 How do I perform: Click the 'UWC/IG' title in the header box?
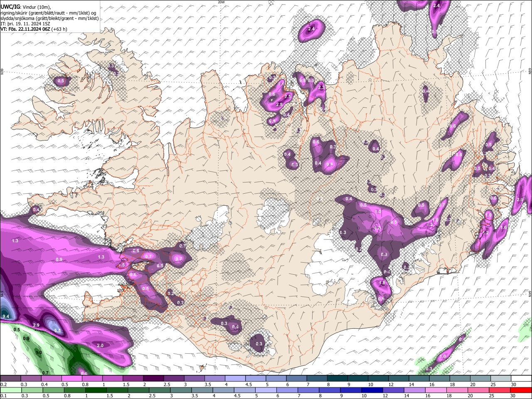[x=10, y=7]
